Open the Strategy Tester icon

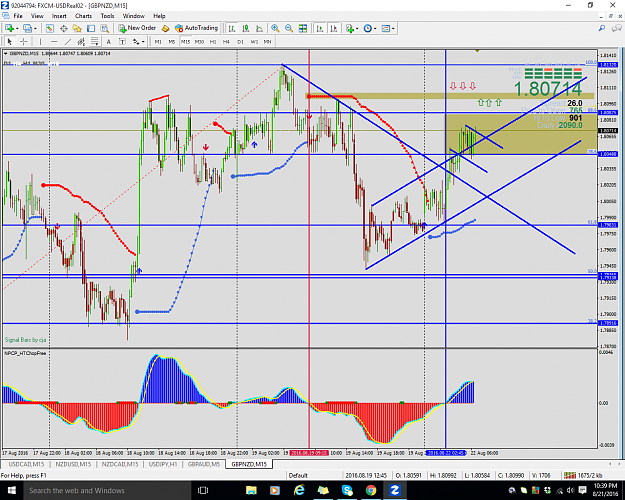(x=104, y=28)
